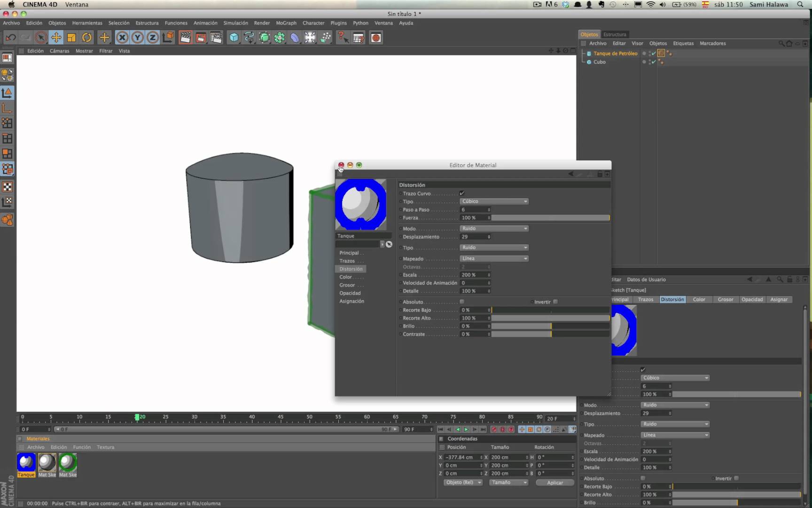This screenshot has height=508, width=812.
Task: Select the Texture mode checkerboard icon
Action: 8,187
